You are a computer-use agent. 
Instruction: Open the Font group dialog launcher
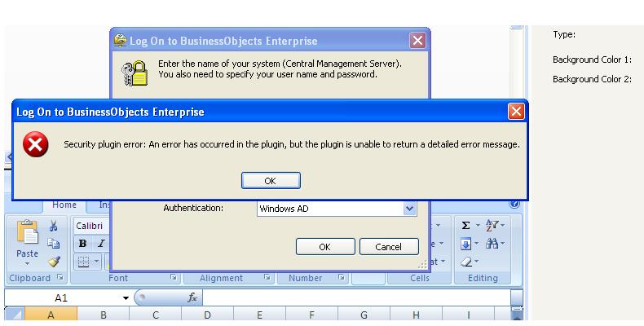tap(174, 278)
